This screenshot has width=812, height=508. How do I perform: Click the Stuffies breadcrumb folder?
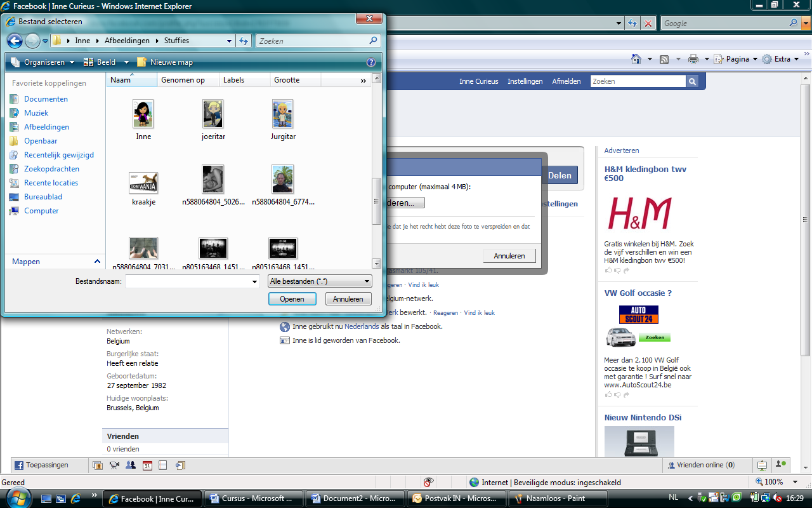[176, 41]
